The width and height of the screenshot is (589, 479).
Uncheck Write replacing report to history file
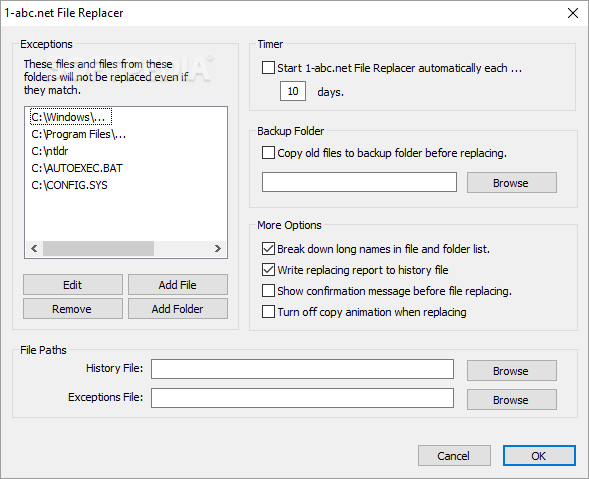click(x=268, y=270)
